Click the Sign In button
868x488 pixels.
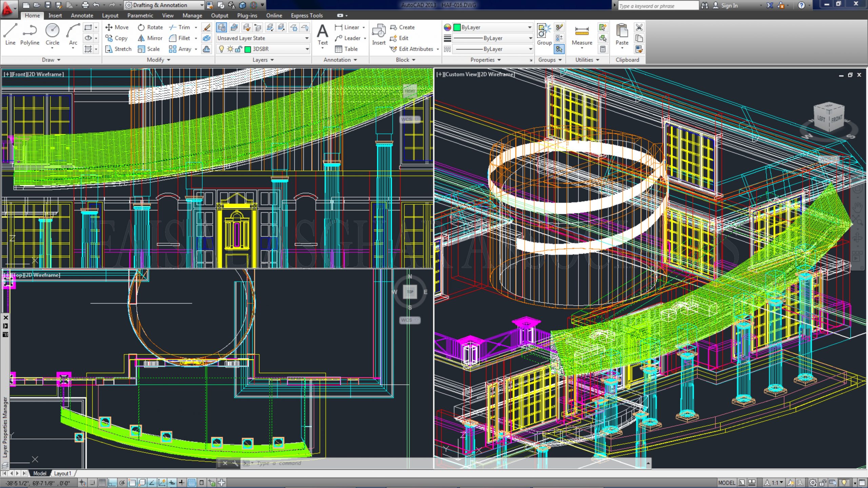729,5
